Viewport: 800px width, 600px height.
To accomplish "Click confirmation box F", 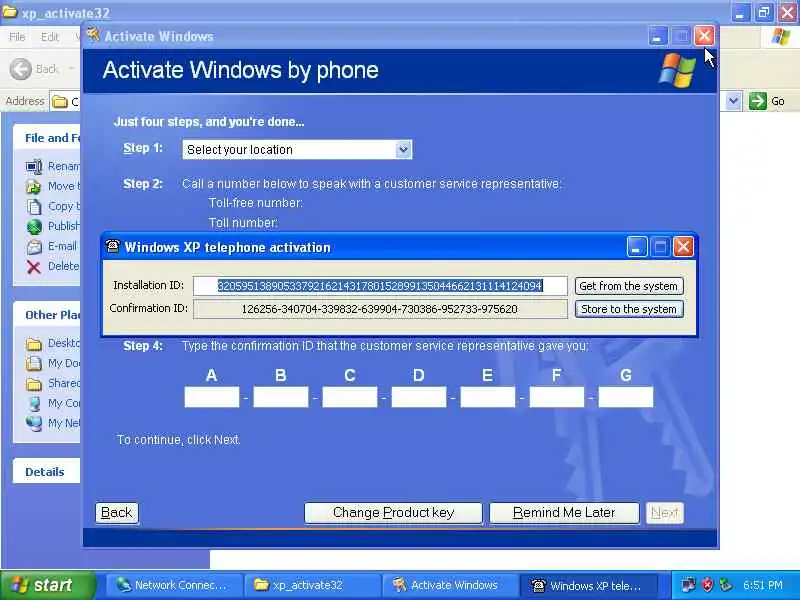I will tap(557, 397).
